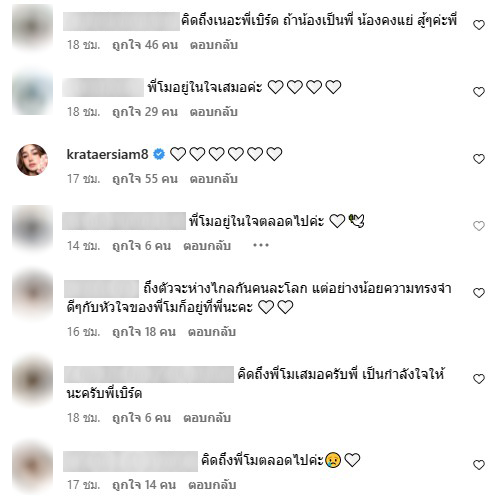Heart the comment with 18 likes
The height and width of the screenshot is (501, 497).
click(479, 293)
